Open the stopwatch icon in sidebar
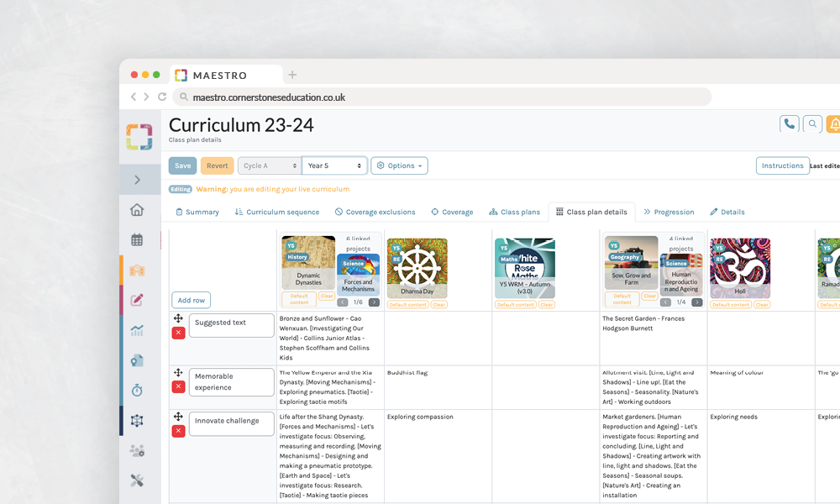This screenshot has width=840, height=504. (x=137, y=390)
